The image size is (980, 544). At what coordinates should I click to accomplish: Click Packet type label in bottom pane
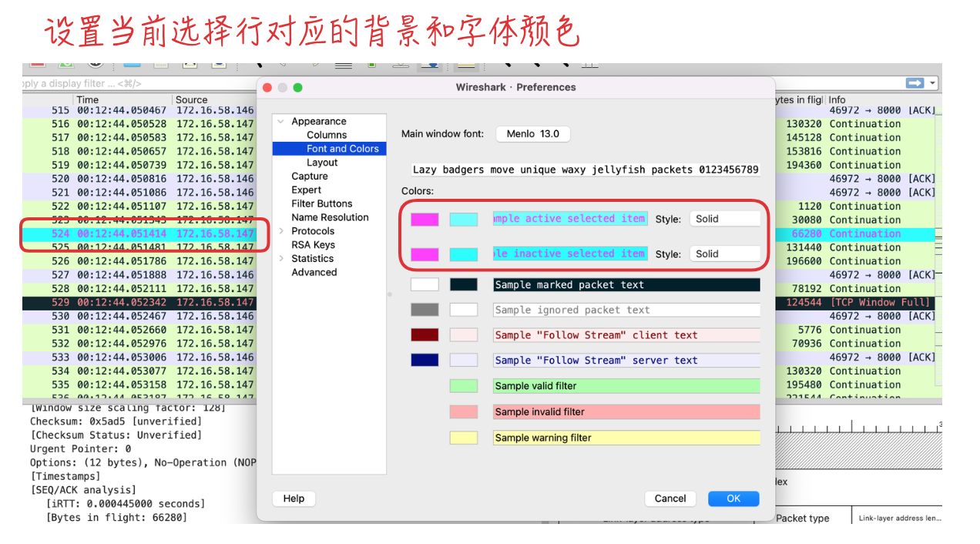pyautogui.click(x=803, y=519)
